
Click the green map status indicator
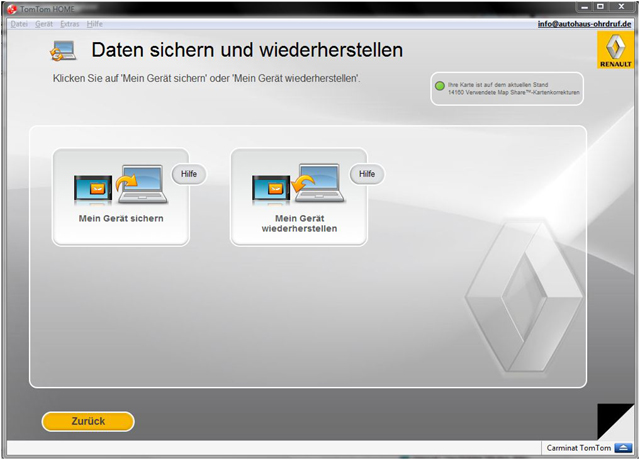click(x=440, y=86)
